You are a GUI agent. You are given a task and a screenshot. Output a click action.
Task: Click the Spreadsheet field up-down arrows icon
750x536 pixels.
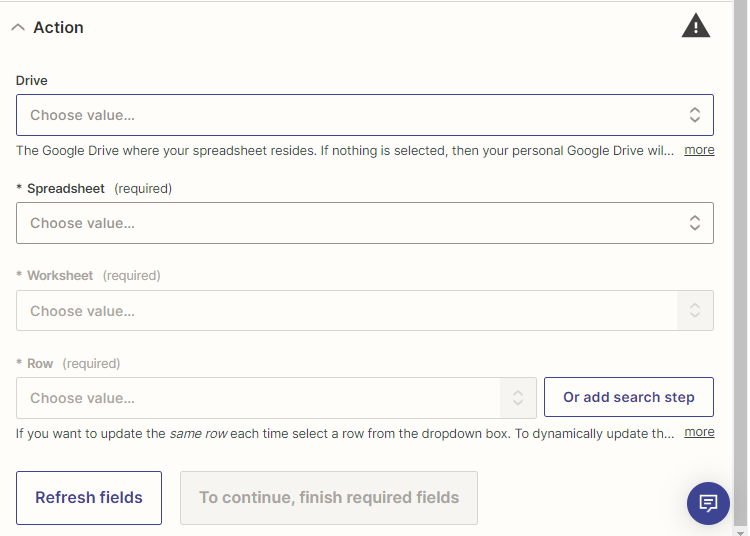click(x=695, y=223)
